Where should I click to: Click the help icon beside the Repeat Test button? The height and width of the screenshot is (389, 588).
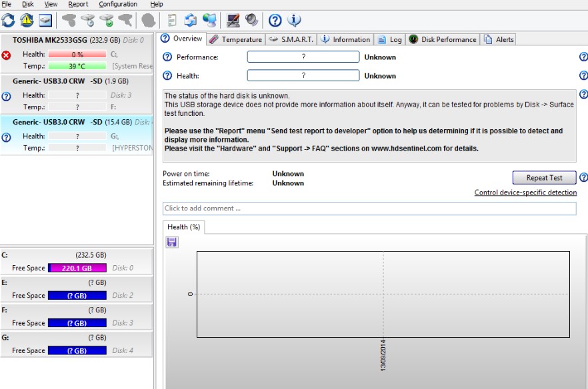click(x=583, y=178)
